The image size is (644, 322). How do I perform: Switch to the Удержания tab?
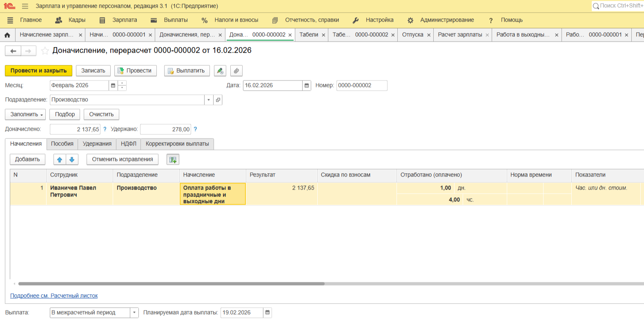(97, 144)
